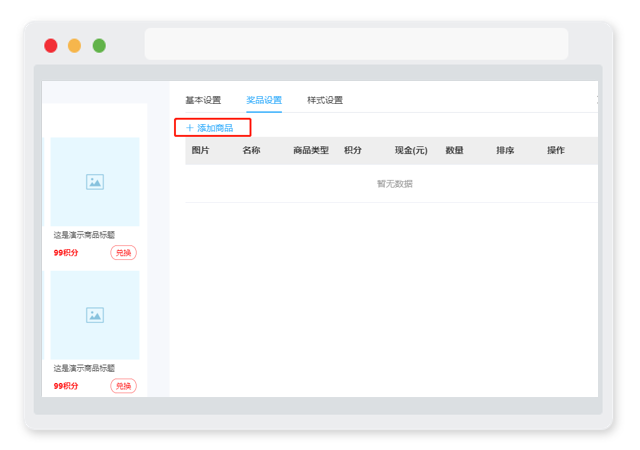Click the 数量 column header
The image size is (640, 450).
tap(454, 150)
